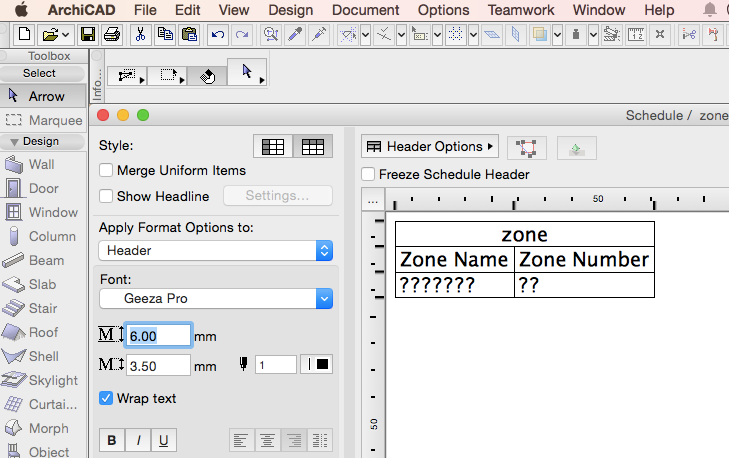The width and height of the screenshot is (729, 458).
Task: Uncheck the Wrap text checkbox
Action: [x=106, y=398]
